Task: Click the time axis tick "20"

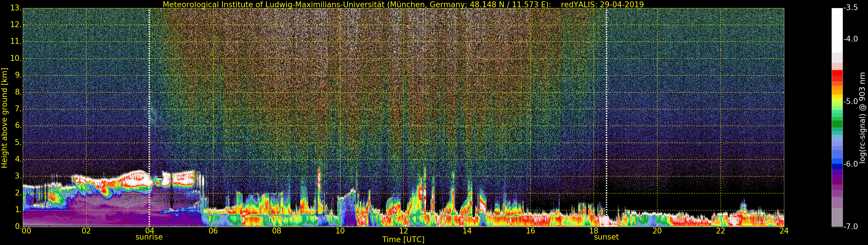Action: pyautogui.click(x=657, y=231)
